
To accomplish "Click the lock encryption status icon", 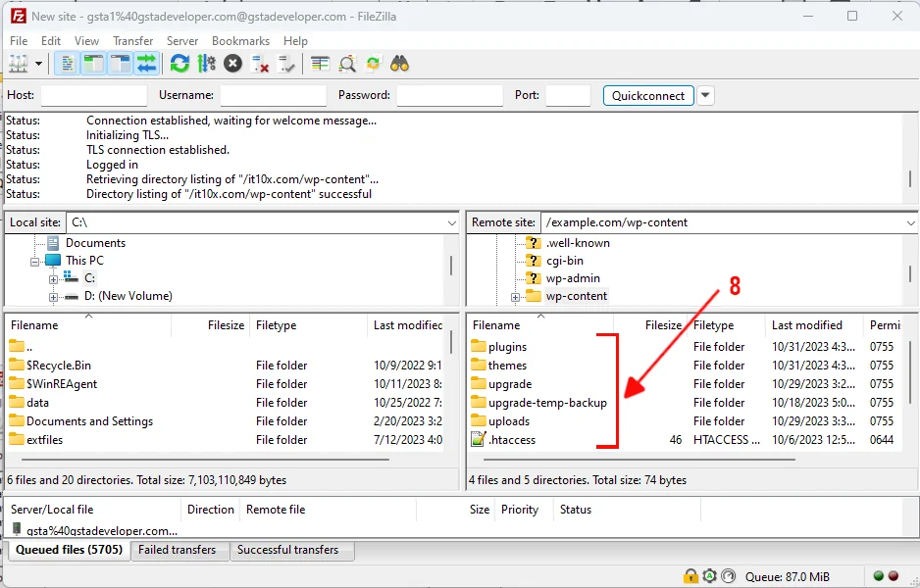I will [x=690, y=576].
